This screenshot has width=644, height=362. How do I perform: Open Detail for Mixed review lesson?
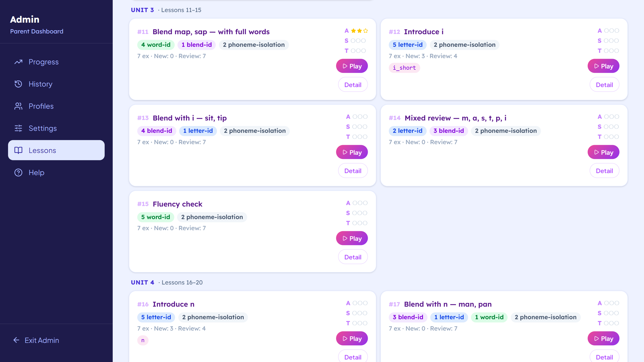click(604, 171)
